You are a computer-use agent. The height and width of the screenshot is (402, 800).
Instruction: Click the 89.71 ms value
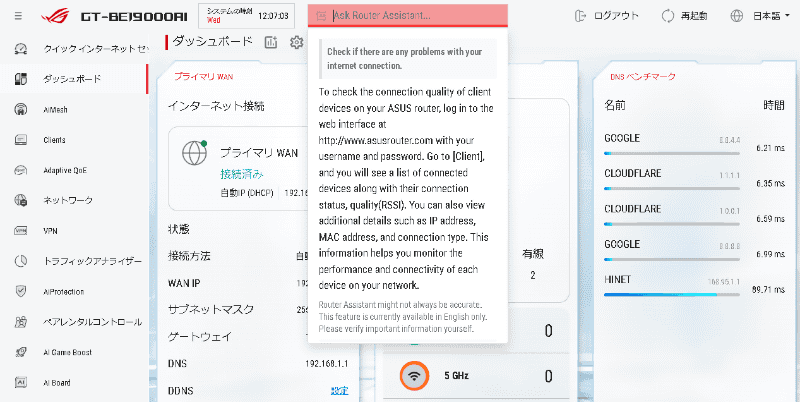pyautogui.click(x=768, y=290)
